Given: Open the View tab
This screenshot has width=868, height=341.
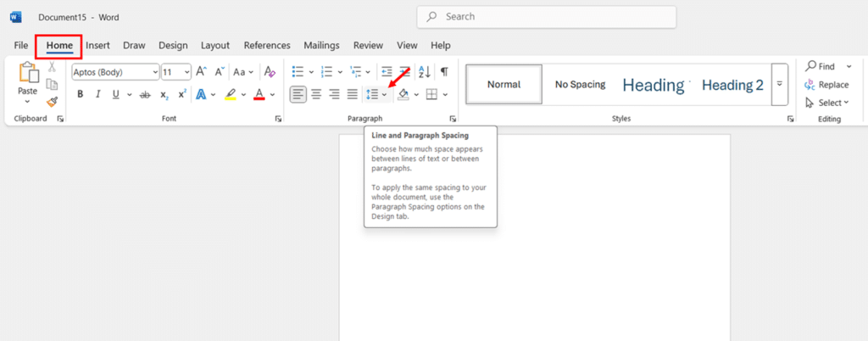Looking at the screenshot, I should [x=407, y=46].
